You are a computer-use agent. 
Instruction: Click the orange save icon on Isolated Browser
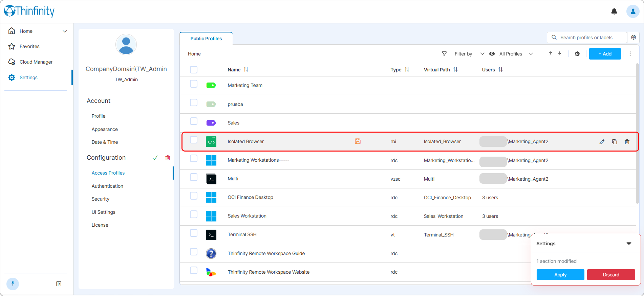(358, 141)
